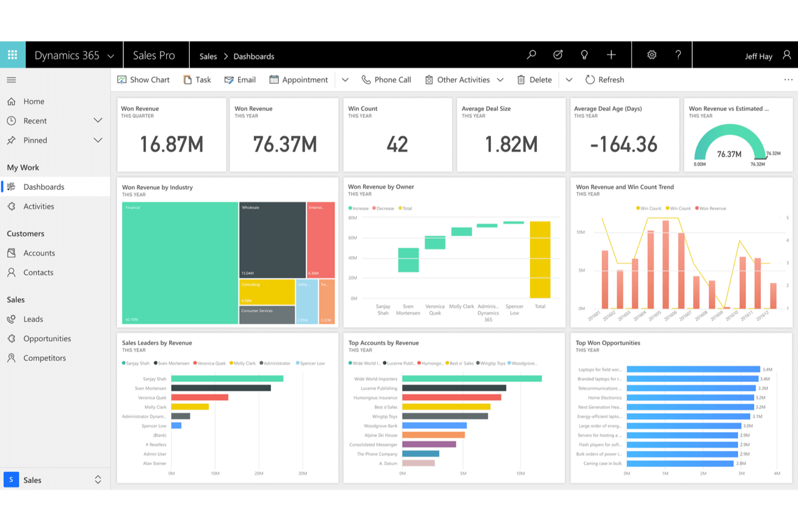Click the lightbulb assistant icon
The image size is (798, 532).
click(584, 54)
